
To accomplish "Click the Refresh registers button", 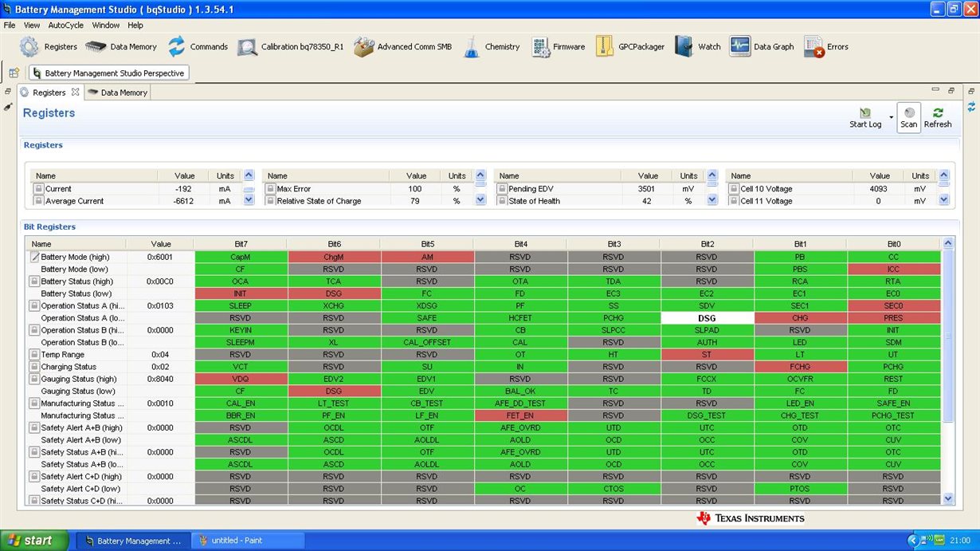I will point(938,117).
